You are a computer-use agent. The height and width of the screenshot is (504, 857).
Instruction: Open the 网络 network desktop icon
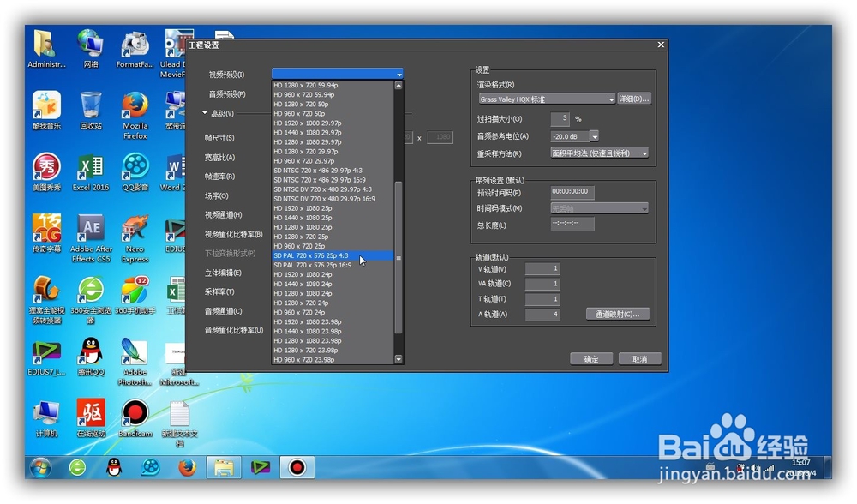(x=90, y=48)
